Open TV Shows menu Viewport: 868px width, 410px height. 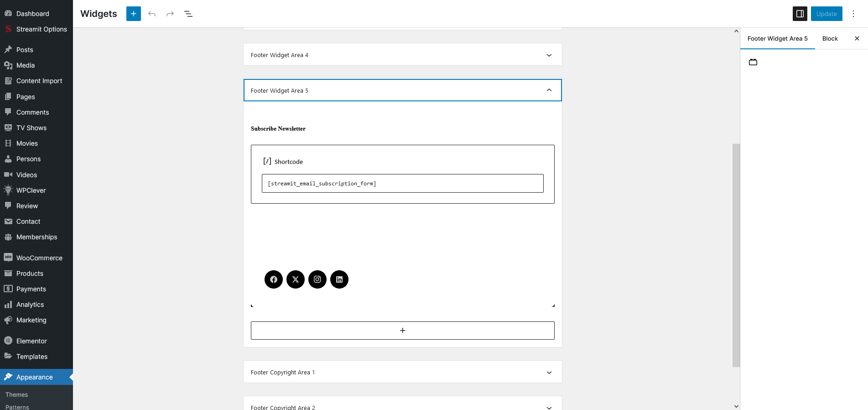coord(36,128)
